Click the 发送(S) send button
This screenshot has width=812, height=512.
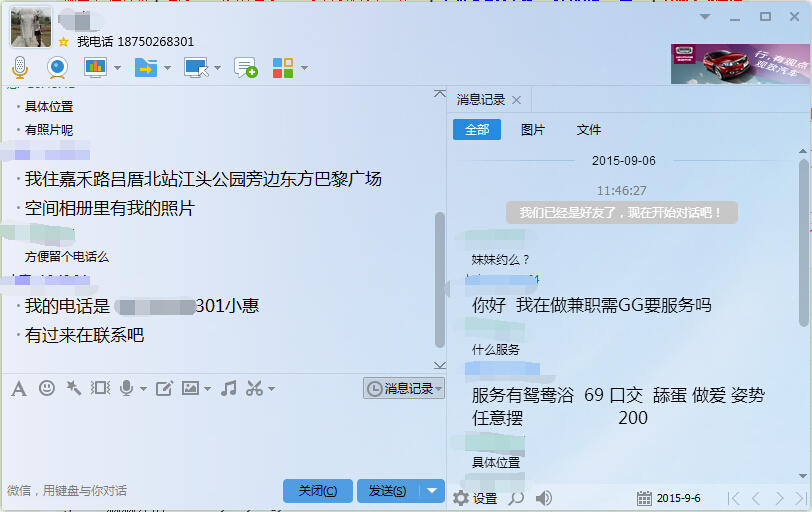[387, 490]
